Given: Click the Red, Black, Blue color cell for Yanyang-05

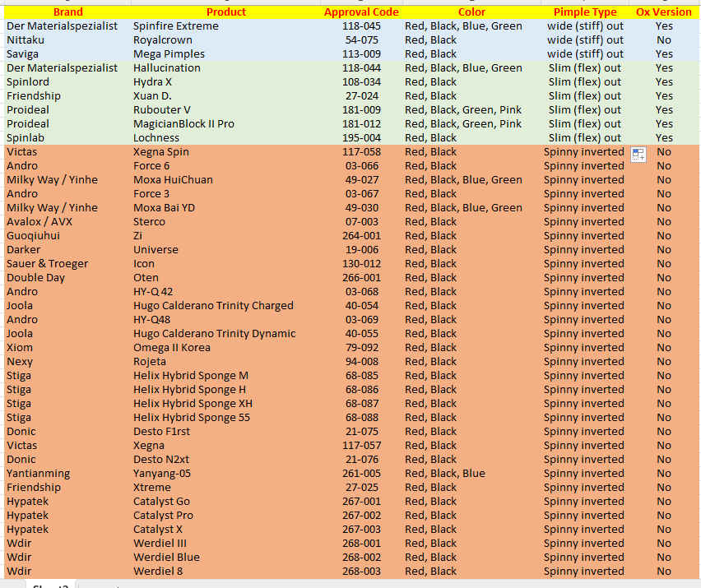Looking at the screenshot, I should click(x=471, y=473).
